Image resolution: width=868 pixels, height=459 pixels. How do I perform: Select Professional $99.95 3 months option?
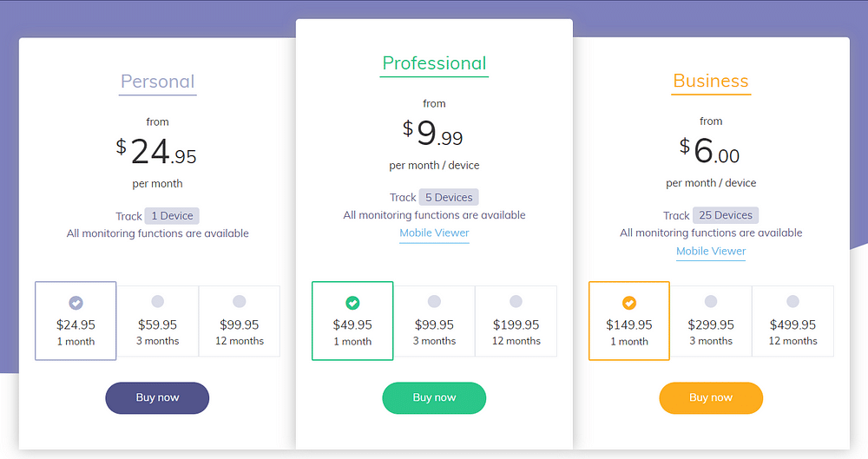(435, 321)
